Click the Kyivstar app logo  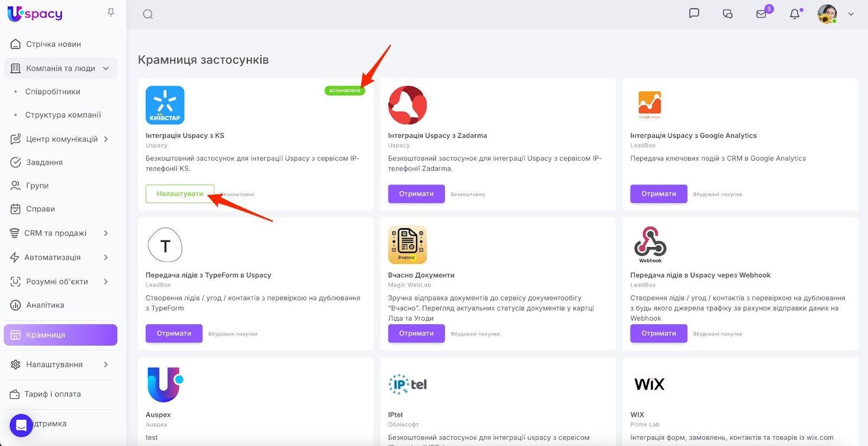click(x=165, y=105)
